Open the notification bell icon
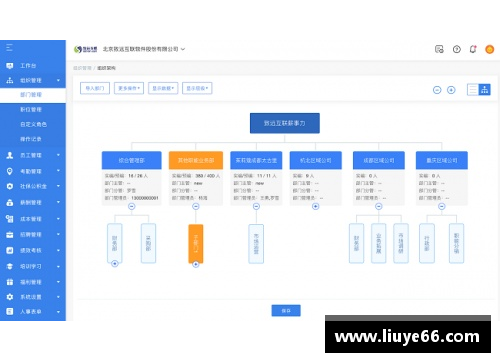Screen dimensions: 500x362 point(473,49)
